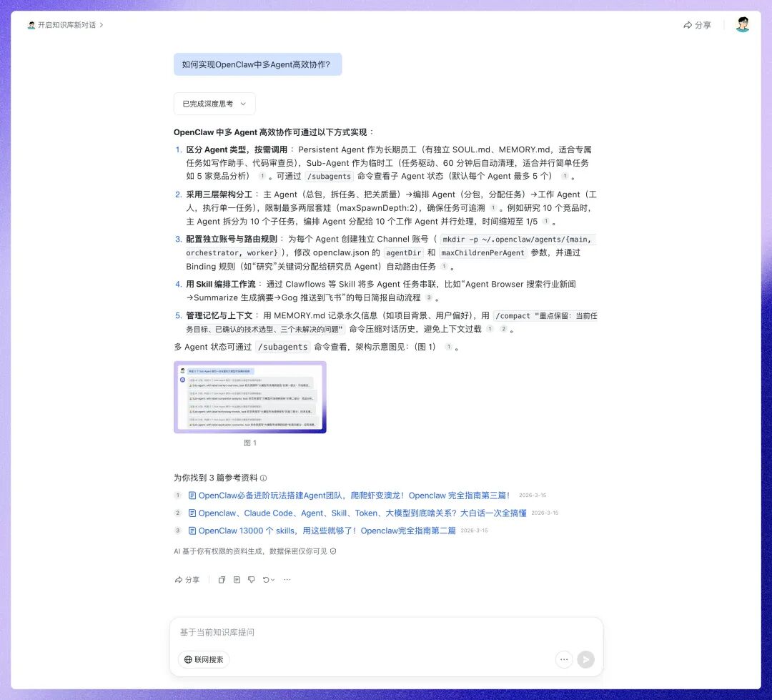Expand the 已完成深度思考 thinking panel

pyautogui.click(x=214, y=103)
